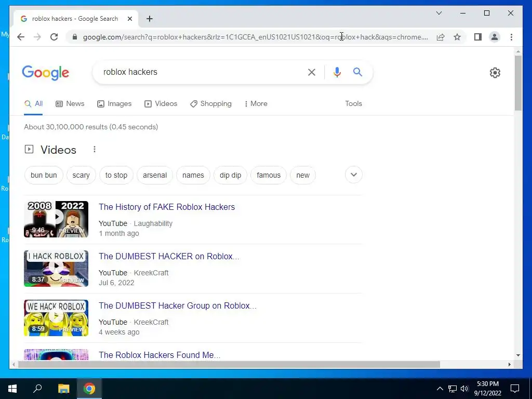Open The DUMBEST Hacker Group on Roblox

click(178, 305)
